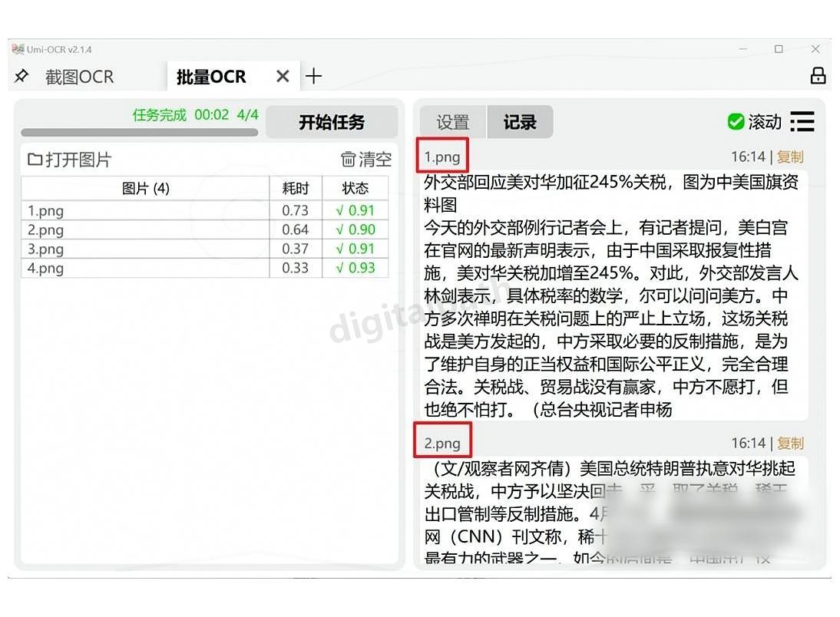
Task: Close the 批量OCR tab with the X
Action: 282,76
